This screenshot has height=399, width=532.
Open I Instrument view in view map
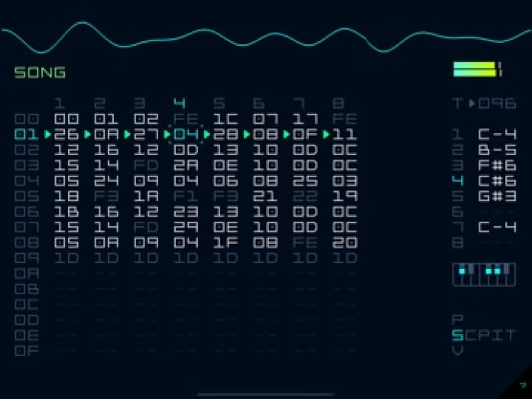click(x=498, y=336)
